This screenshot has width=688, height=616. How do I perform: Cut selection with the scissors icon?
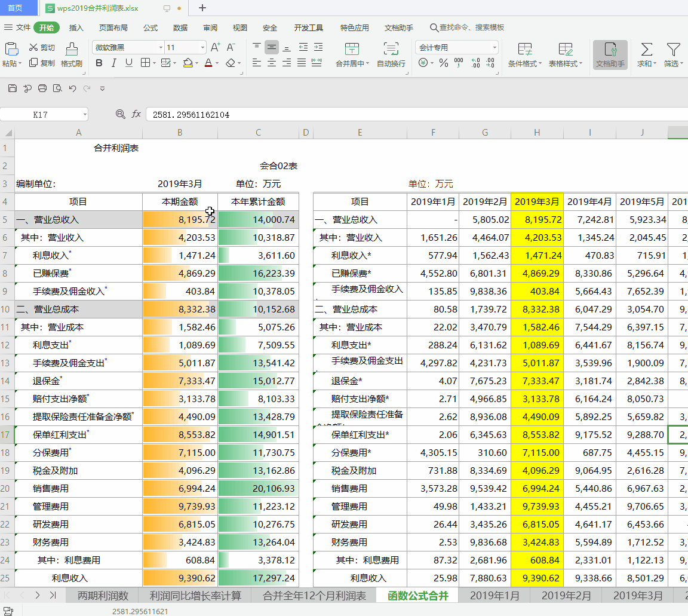click(x=33, y=47)
